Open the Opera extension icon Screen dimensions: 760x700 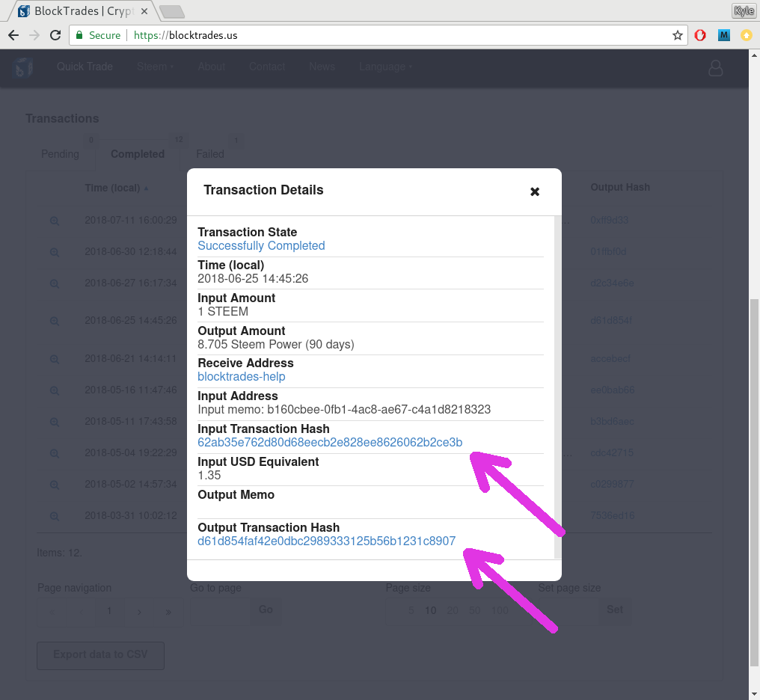pos(700,35)
